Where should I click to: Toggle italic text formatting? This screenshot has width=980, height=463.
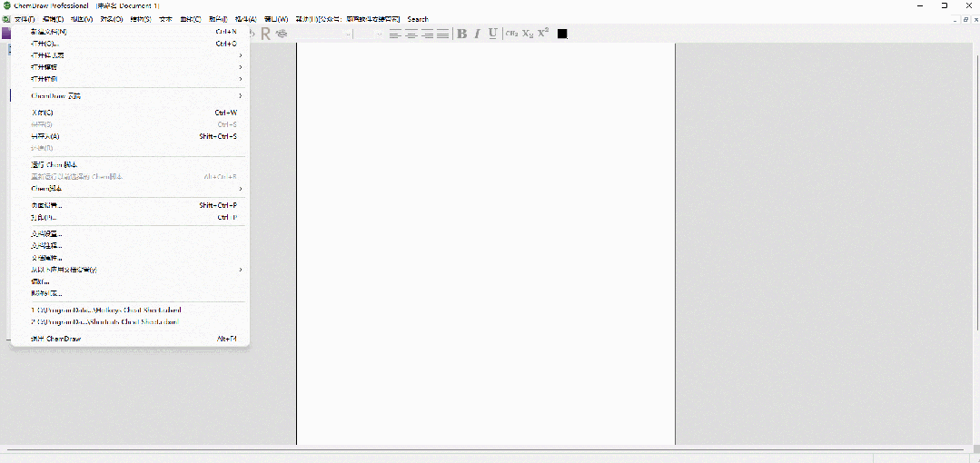pos(478,34)
